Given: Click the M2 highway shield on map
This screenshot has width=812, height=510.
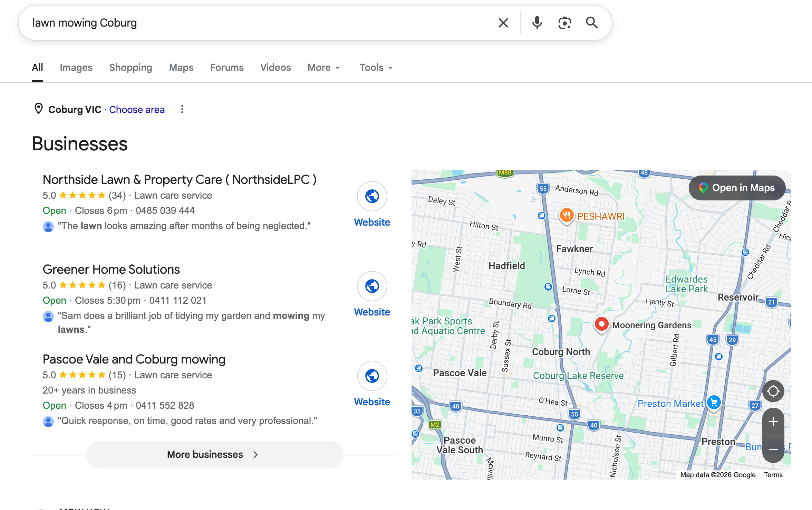Looking at the screenshot, I should pyautogui.click(x=435, y=425).
